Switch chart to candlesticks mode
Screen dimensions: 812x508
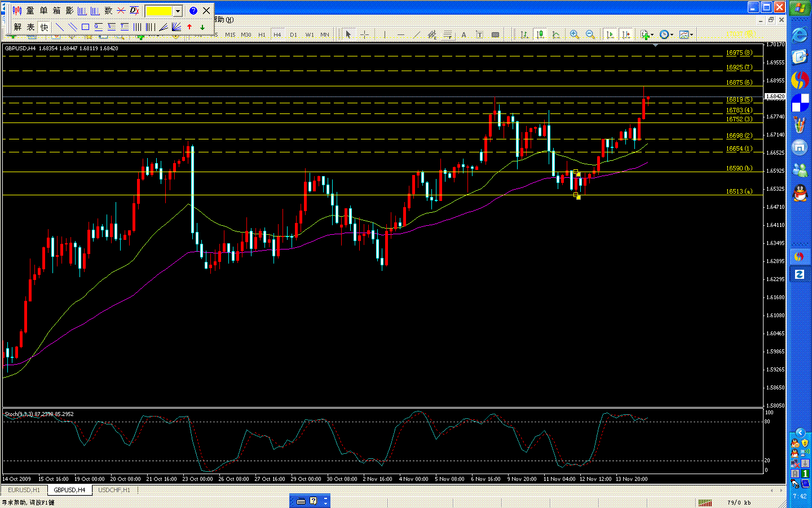point(540,34)
